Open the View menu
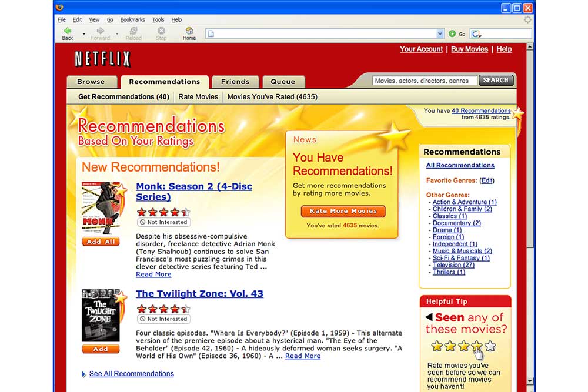Image resolution: width=588 pixels, height=392 pixels. [94, 19]
